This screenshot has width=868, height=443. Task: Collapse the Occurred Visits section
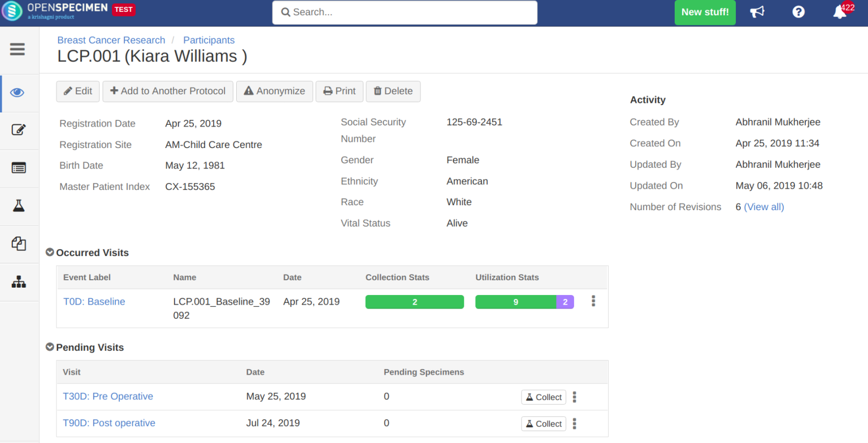[50, 252]
